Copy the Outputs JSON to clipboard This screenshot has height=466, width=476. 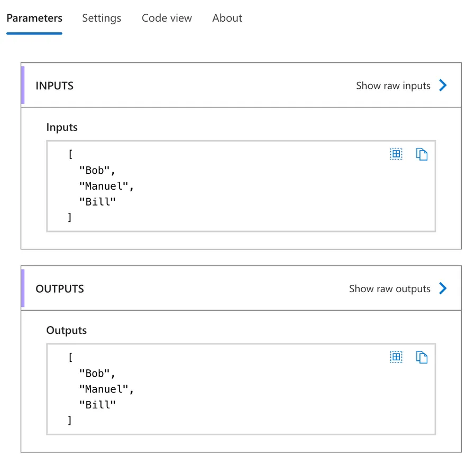point(422,357)
